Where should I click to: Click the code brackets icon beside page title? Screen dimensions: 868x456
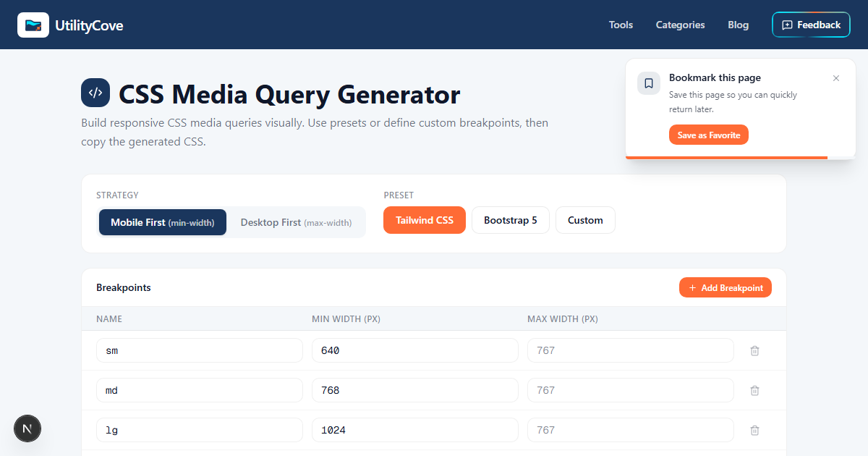pos(95,93)
